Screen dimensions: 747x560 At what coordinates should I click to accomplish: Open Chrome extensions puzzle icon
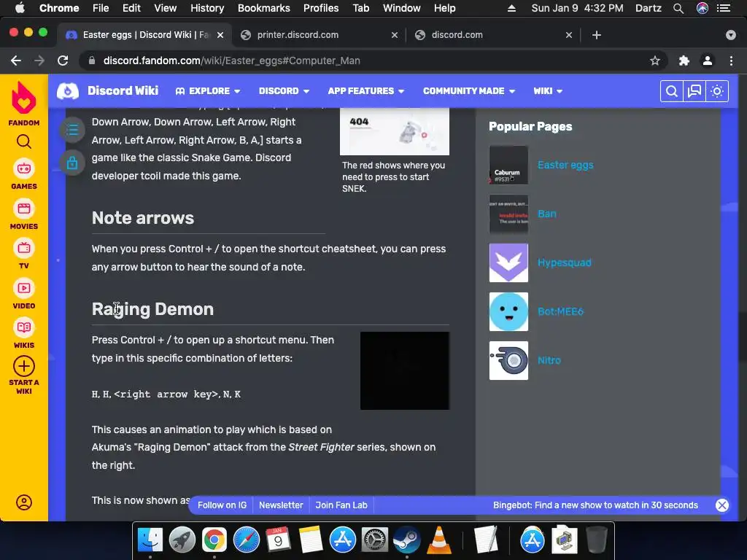[684, 61]
